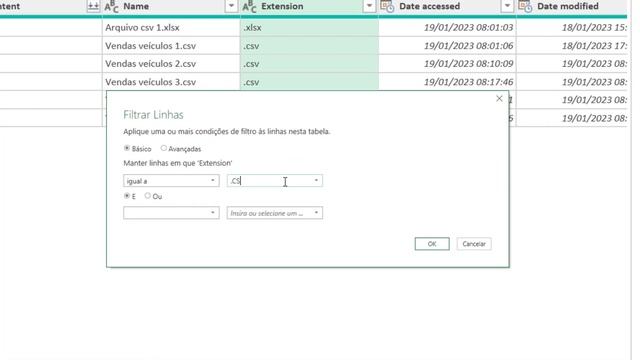The height and width of the screenshot is (360, 640).
Task: Click date accessed '19/01/2023 08:10:09'
Action: (x=447, y=64)
